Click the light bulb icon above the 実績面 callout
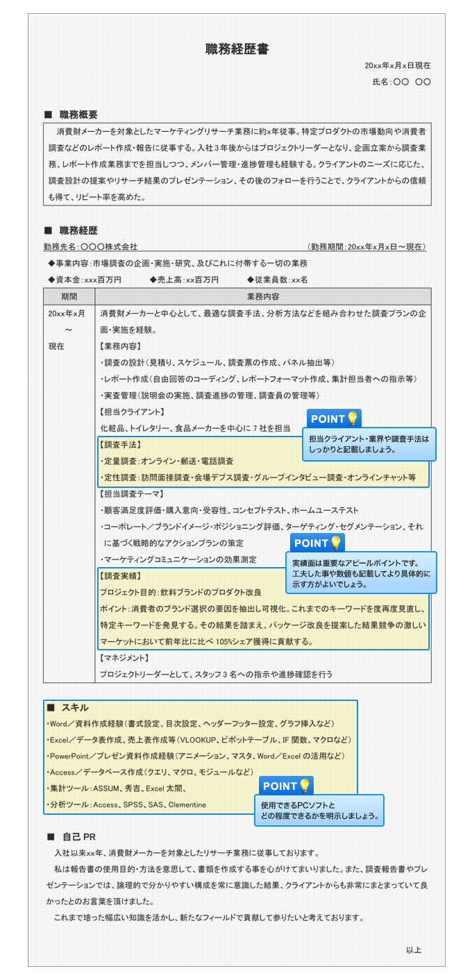This screenshot has width=472, height=980. pos(336,543)
